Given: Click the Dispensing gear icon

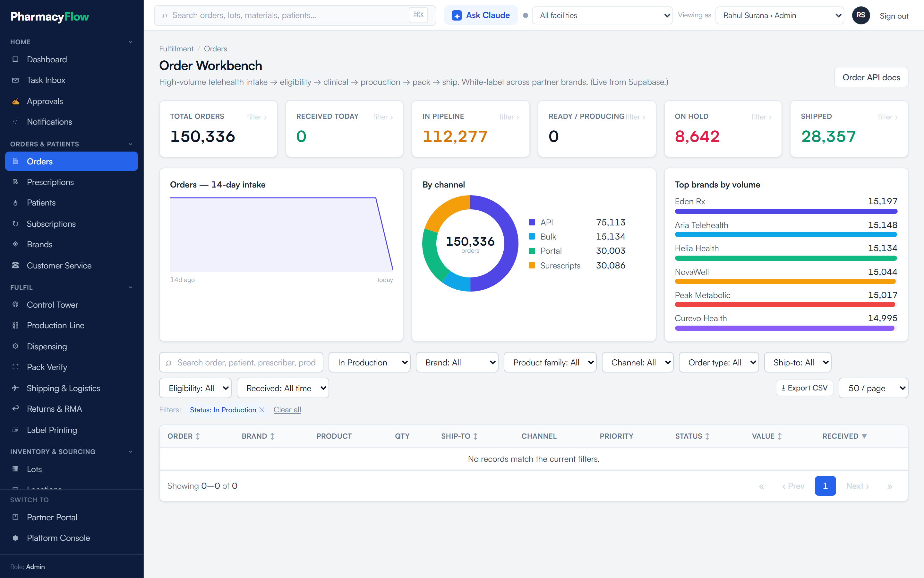Looking at the screenshot, I should pyautogui.click(x=15, y=346).
